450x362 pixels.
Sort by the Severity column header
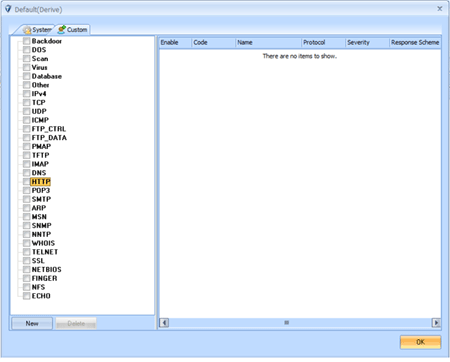(367, 43)
